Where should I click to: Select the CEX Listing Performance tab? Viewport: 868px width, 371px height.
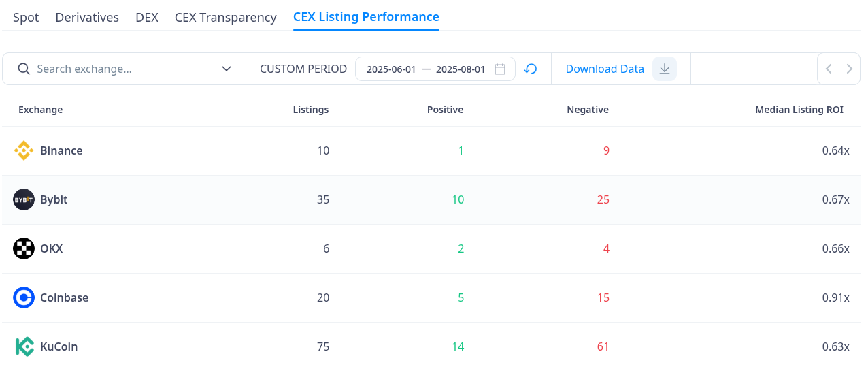click(366, 17)
